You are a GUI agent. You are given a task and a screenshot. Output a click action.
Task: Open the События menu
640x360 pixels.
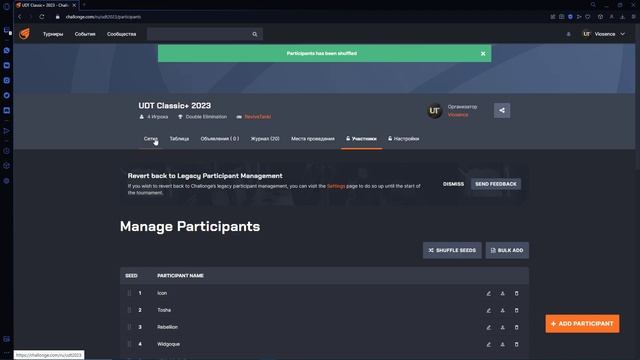(x=85, y=34)
